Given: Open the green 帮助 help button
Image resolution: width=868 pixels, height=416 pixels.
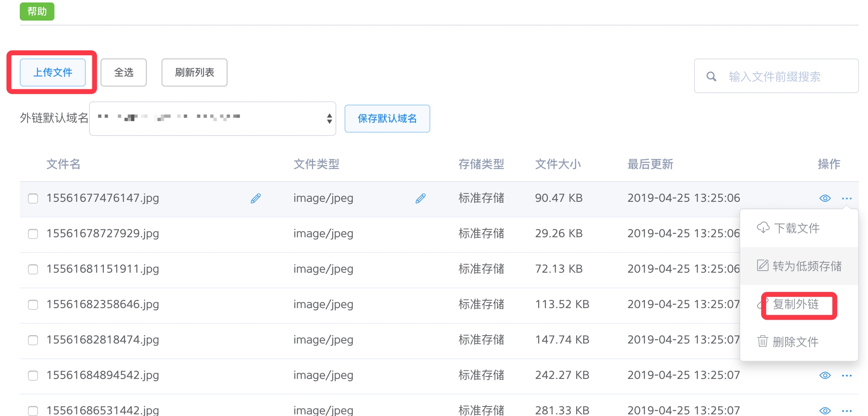Looking at the screenshot, I should click(x=37, y=11).
